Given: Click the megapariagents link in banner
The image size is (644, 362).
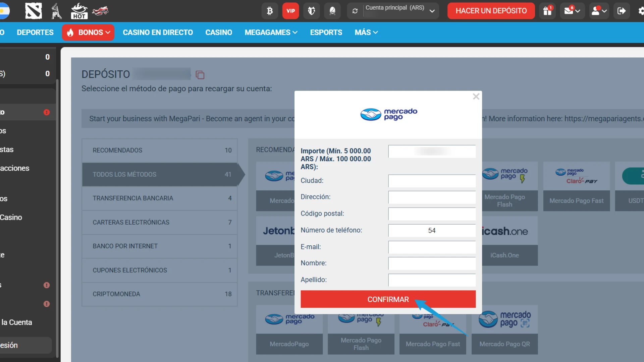Looking at the screenshot, I should tap(604, 119).
